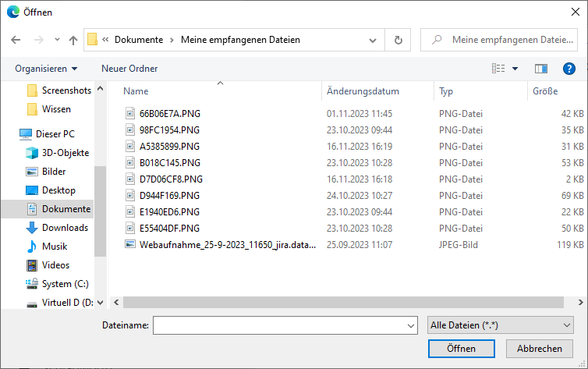Select file B018C145.PNG
The height and width of the screenshot is (369, 588).
[x=170, y=163]
